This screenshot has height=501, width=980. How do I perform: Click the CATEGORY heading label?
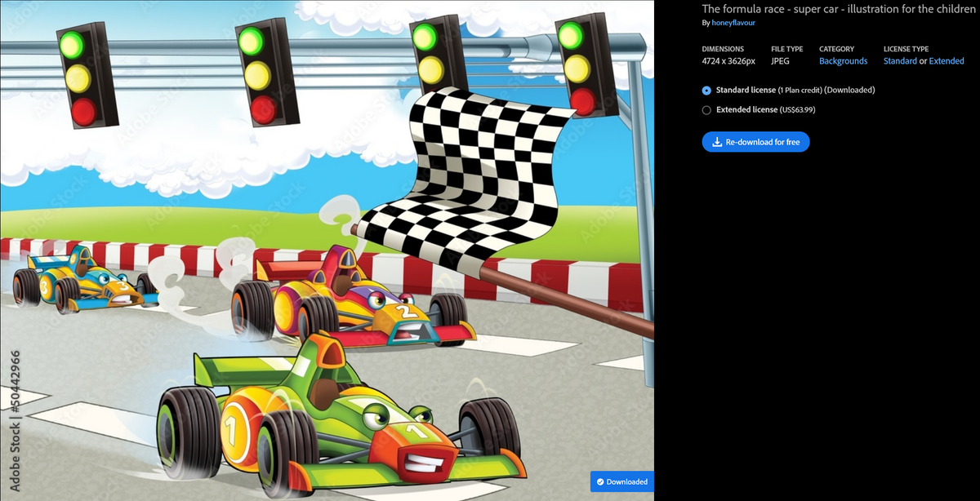click(836, 49)
